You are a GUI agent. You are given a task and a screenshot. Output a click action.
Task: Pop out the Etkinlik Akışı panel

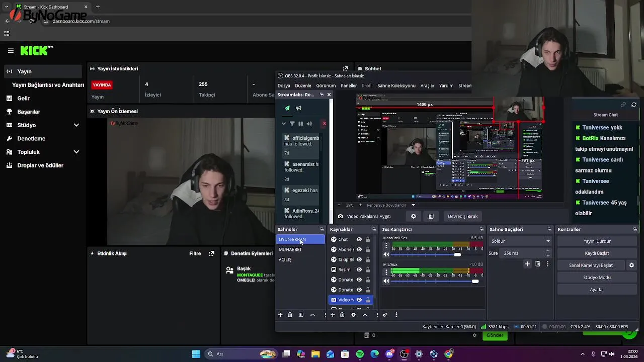pos(212,253)
